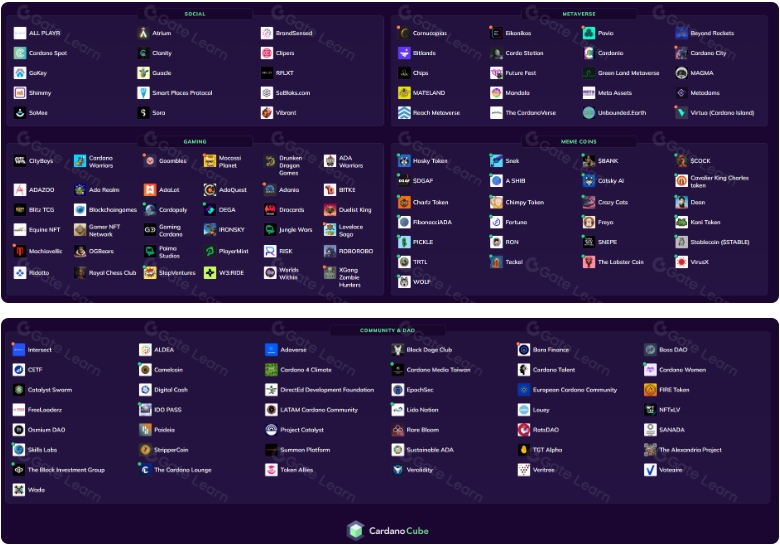
Task: Click the Green Land Metaverse label
Action: tap(629, 73)
